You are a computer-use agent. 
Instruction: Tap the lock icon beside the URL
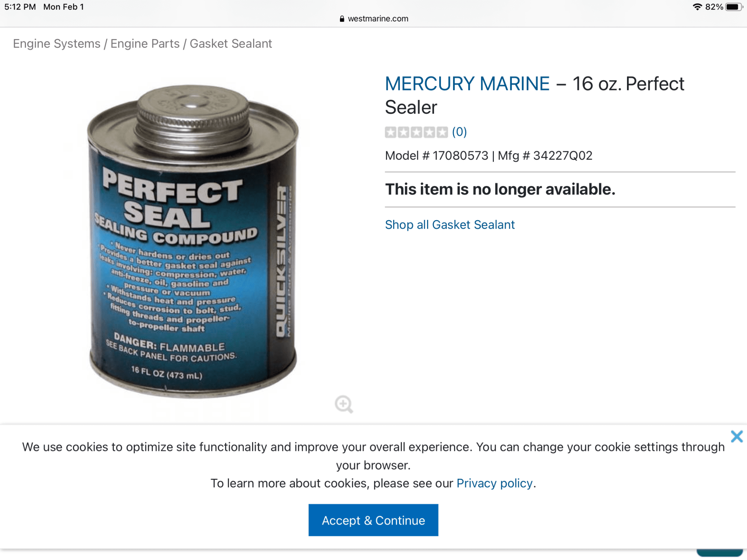(x=342, y=19)
